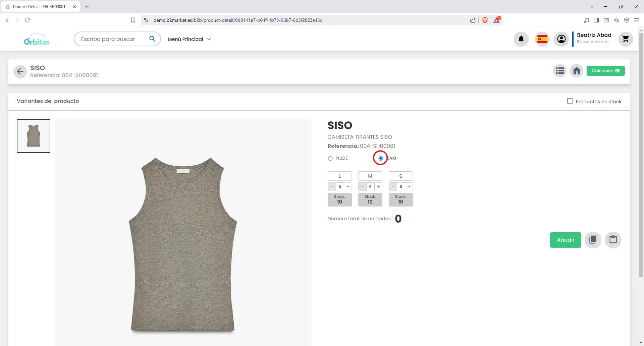Click the Product Detail browser tab
Image resolution: width=644 pixels, height=346 pixels.
coord(39,7)
